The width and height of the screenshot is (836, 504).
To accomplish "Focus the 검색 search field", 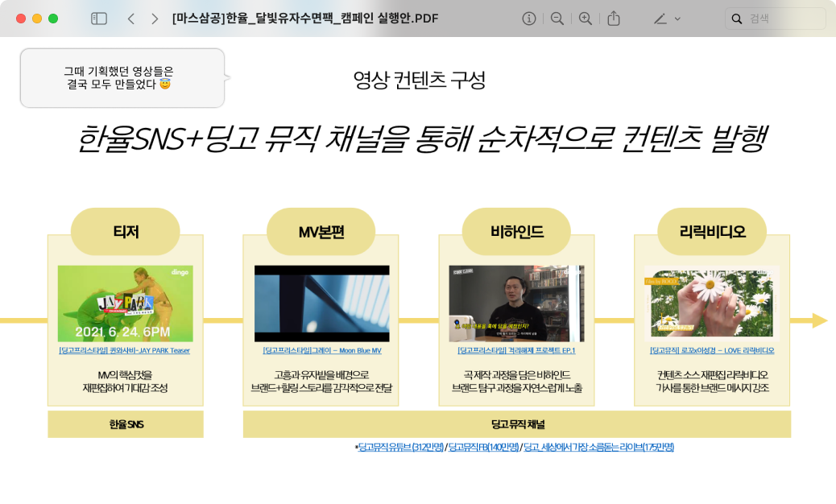I will click(x=776, y=19).
